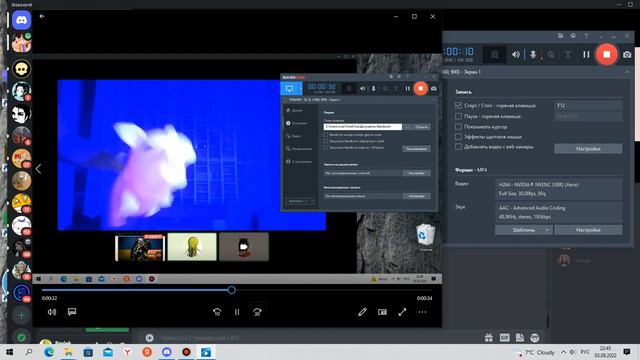Enable 'Показывать курсор' checkbox
This screenshot has width=640, height=360.
(458, 127)
